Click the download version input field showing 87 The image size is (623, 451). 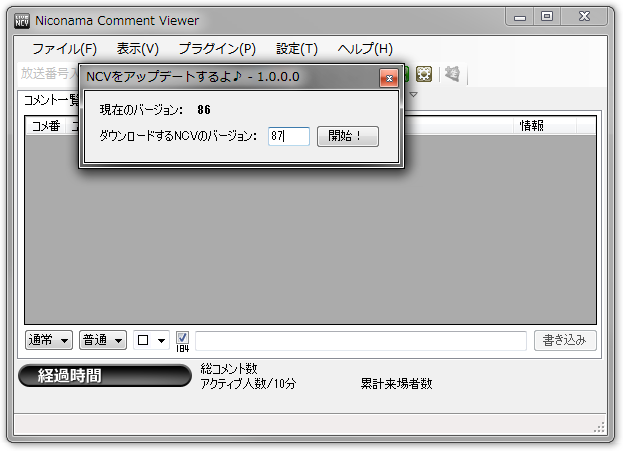click(x=289, y=136)
